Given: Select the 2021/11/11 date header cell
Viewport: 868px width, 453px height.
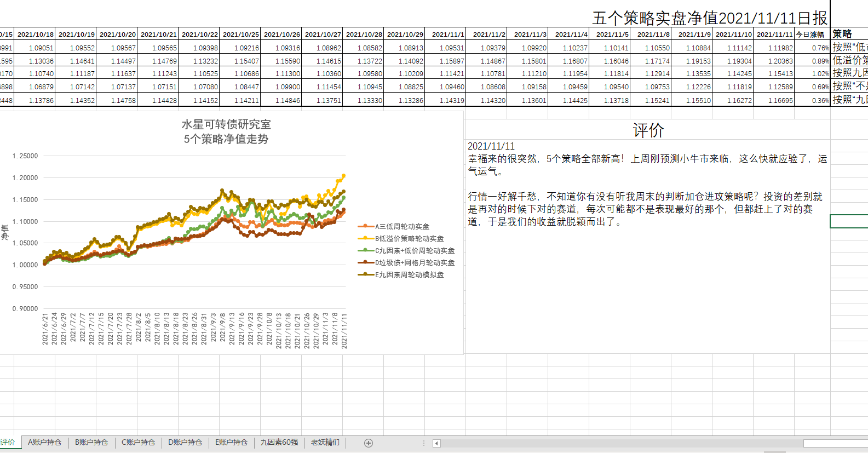Looking at the screenshot, I should click(x=774, y=35).
